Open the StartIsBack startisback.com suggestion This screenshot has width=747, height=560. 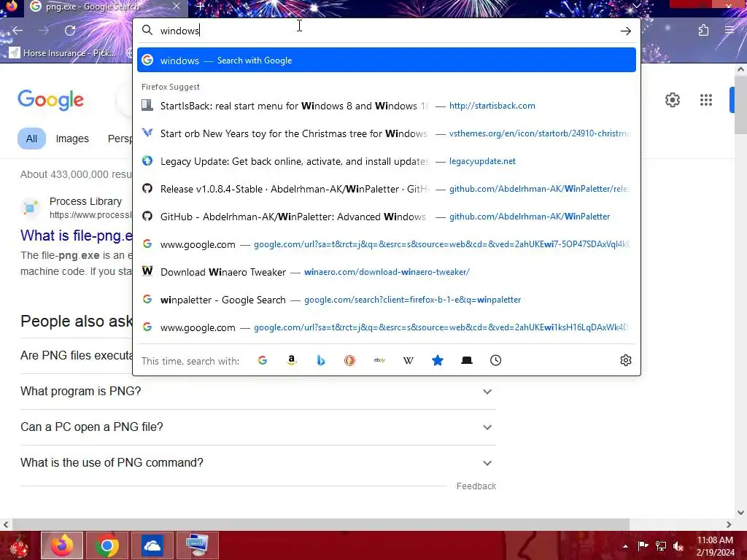[x=387, y=106]
